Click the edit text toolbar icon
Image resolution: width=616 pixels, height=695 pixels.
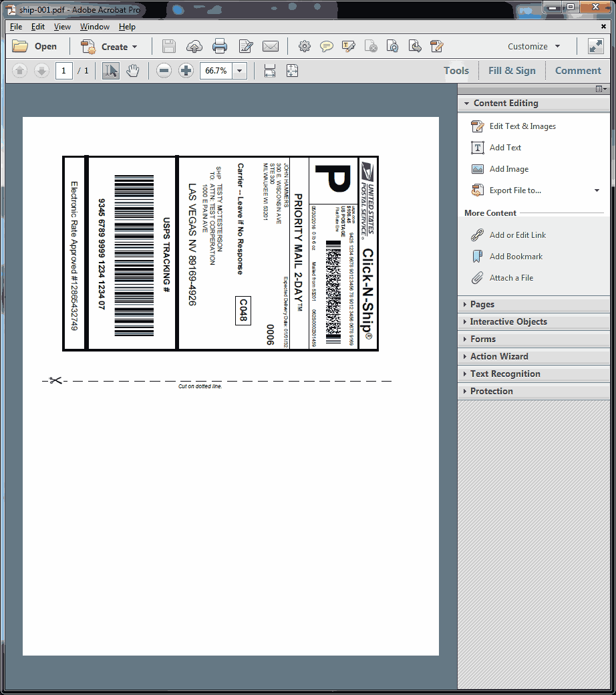pyautogui.click(x=245, y=46)
